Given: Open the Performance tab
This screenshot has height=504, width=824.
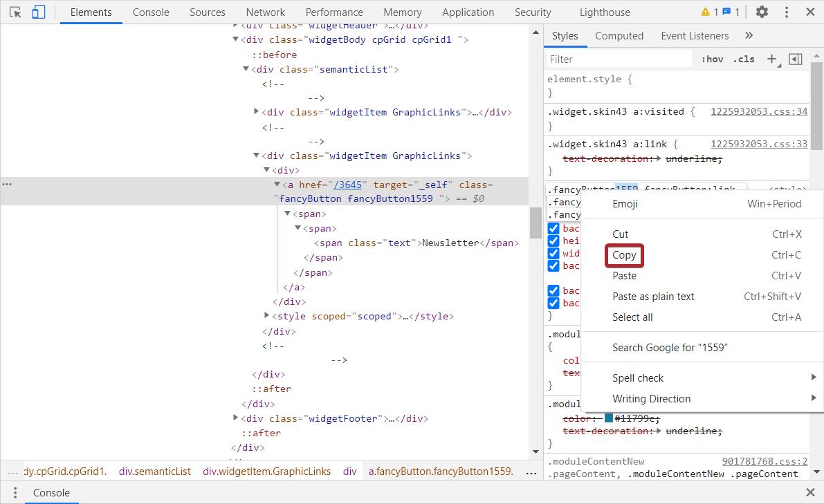Looking at the screenshot, I should pos(334,12).
